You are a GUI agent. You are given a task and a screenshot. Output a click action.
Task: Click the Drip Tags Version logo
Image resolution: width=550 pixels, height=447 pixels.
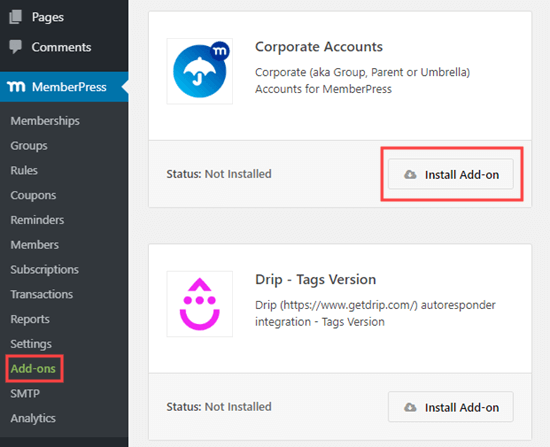coord(200,304)
